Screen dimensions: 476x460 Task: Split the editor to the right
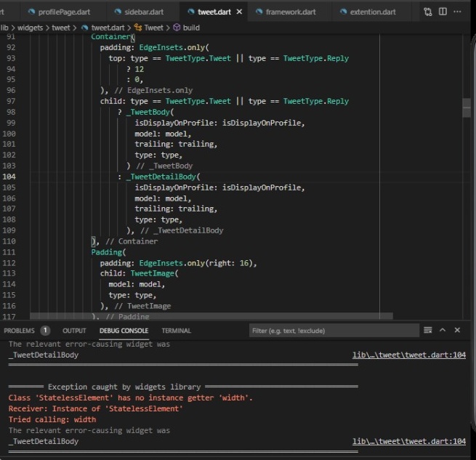443,12
